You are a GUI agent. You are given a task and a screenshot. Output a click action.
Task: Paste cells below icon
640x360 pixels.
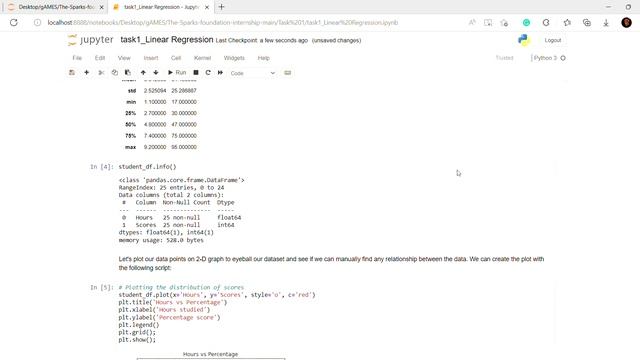pyautogui.click(x=128, y=73)
